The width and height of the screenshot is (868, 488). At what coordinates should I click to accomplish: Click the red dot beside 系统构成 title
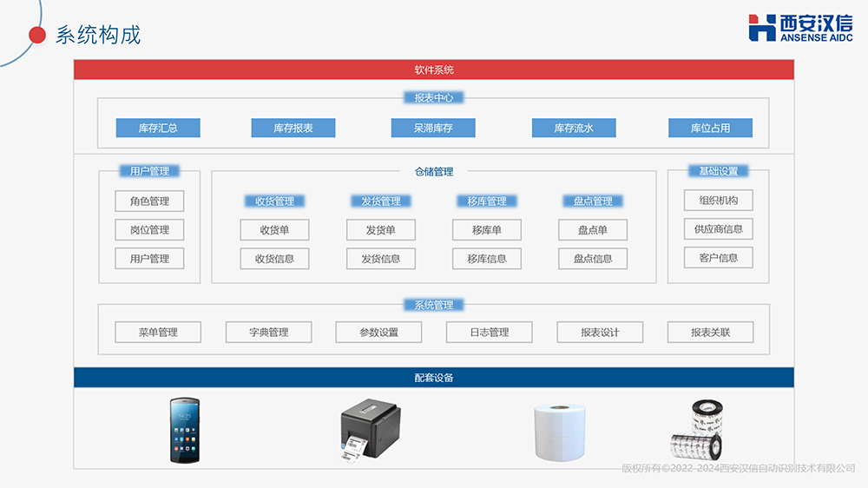[x=37, y=35]
